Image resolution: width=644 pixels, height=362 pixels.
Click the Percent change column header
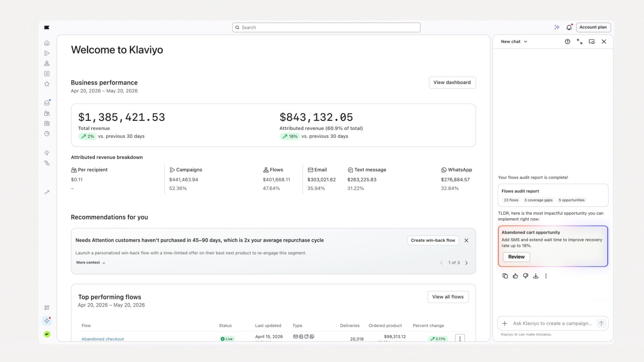(428, 326)
